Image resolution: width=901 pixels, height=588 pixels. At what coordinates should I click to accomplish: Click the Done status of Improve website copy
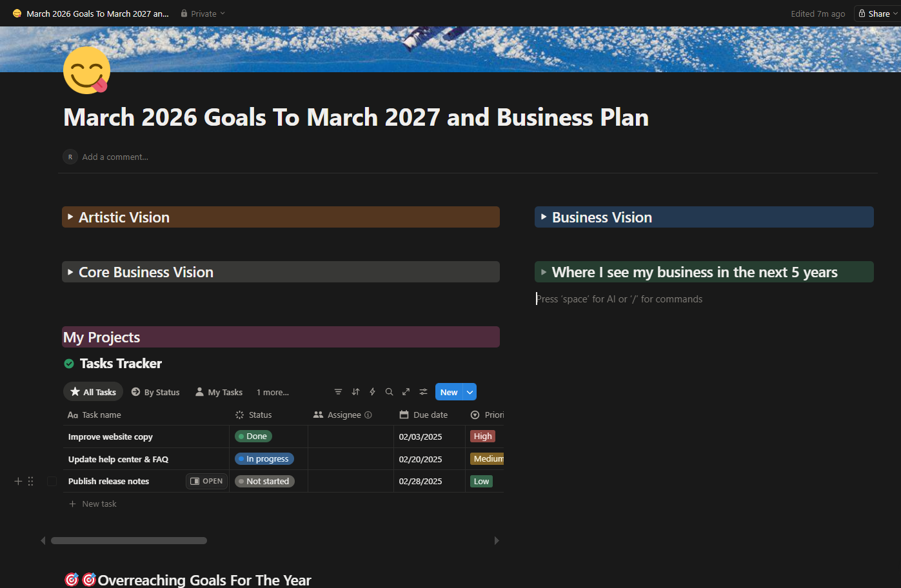point(253,436)
